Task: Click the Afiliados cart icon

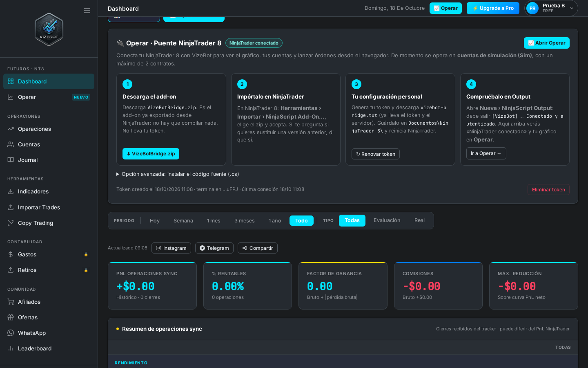Action: coord(11,302)
